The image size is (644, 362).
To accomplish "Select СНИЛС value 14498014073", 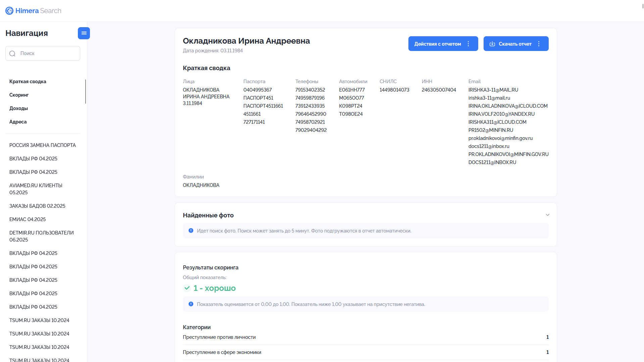I will pos(394,90).
